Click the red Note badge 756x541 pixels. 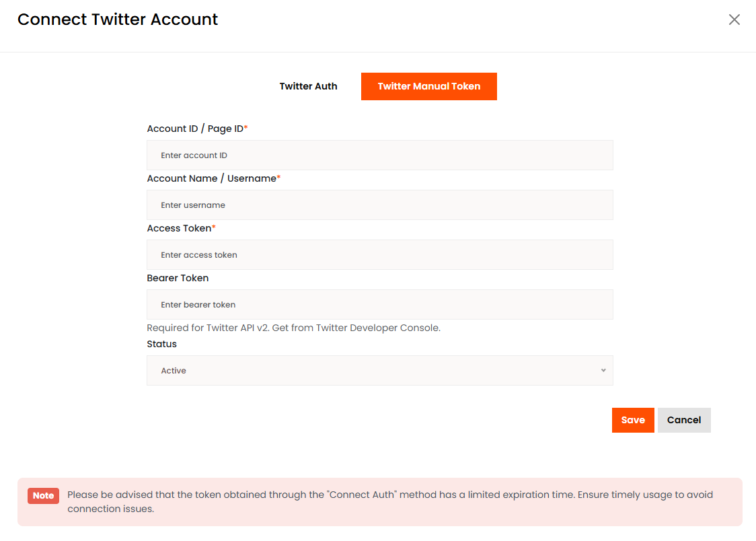[x=43, y=496]
